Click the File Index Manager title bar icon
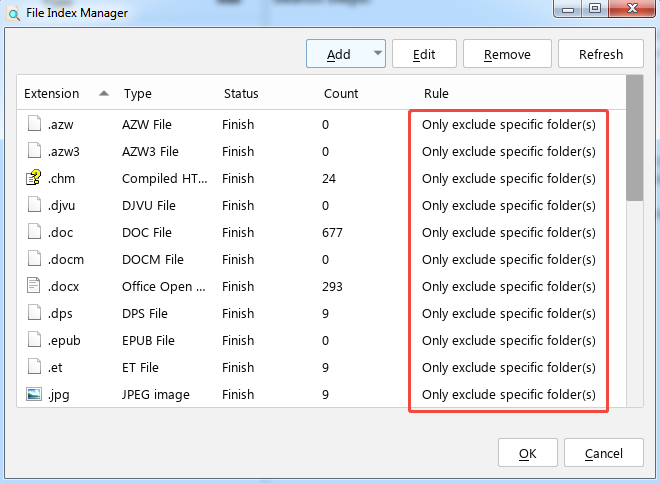660x483 pixels. pos(14,13)
